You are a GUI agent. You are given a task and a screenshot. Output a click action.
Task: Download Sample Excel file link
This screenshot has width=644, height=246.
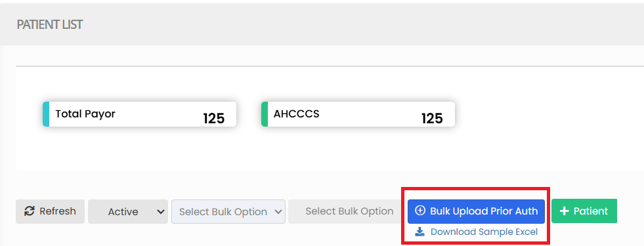477,232
